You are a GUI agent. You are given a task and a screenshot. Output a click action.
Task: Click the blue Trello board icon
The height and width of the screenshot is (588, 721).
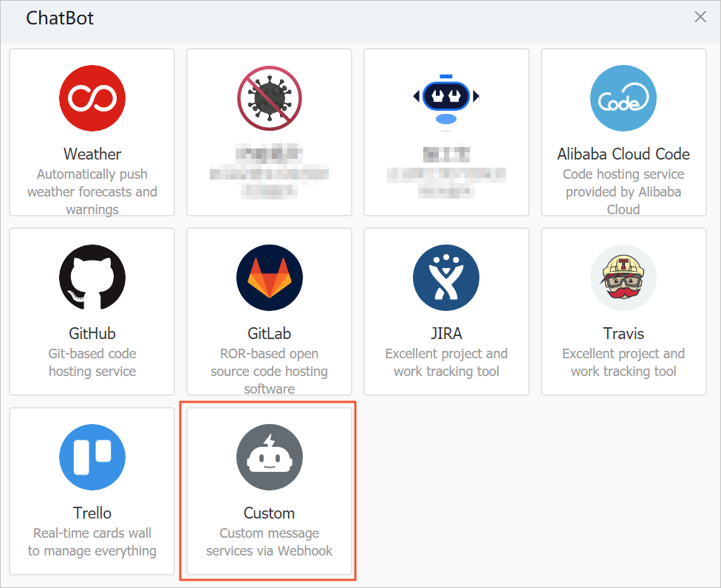pos(92,457)
